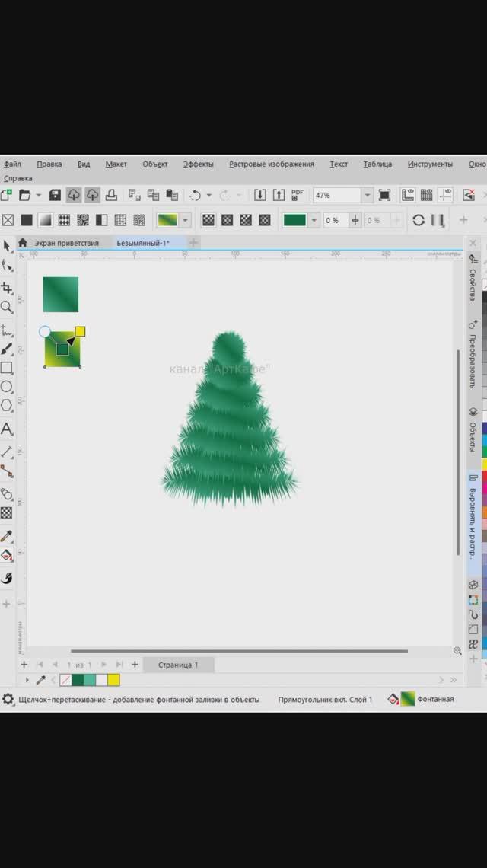Click the dark green document palette swatch

click(x=78, y=680)
